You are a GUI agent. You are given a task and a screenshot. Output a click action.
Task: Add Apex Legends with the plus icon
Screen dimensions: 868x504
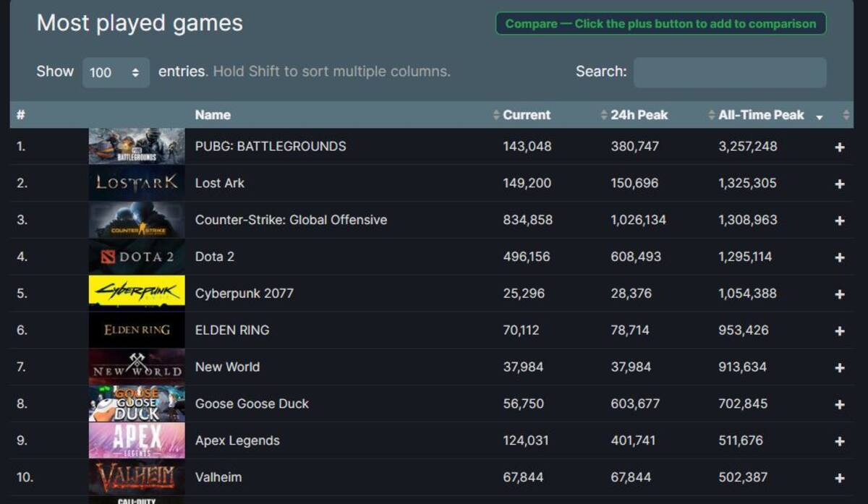839,442
